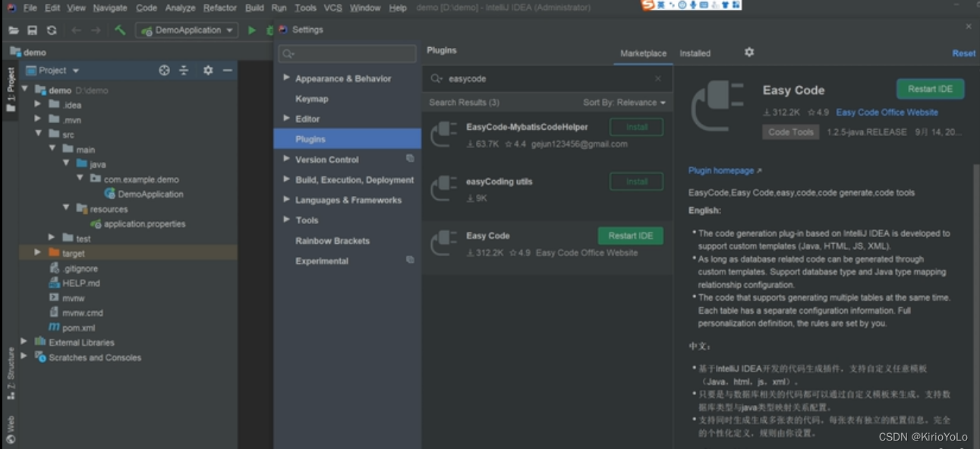Viewport: 980px width, 449px height.
Task: Click the Synchronize refresh toolbar icon
Action: pyautogui.click(x=52, y=30)
